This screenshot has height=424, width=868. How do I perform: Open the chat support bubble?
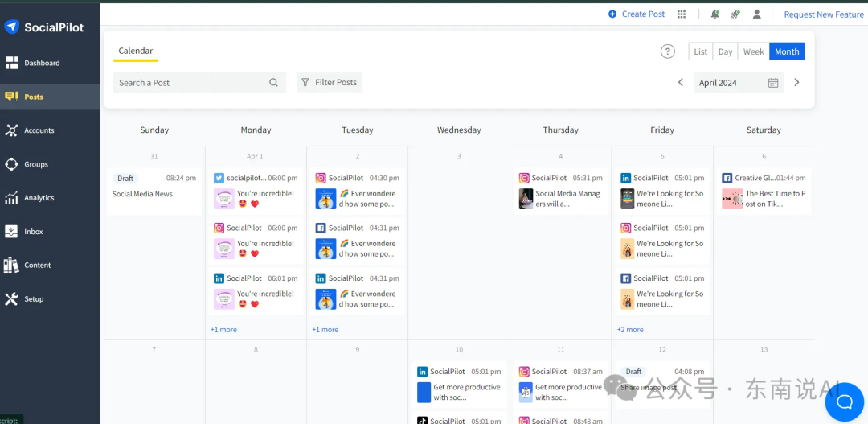[x=845, y=401]
